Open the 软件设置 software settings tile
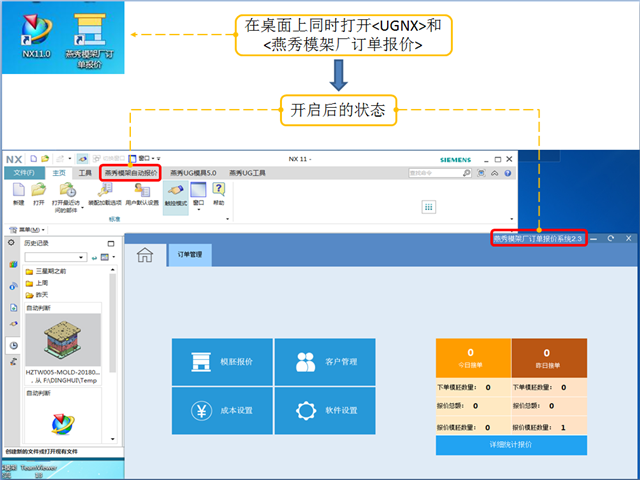This screenshot has height=480, width=640. 323,410
